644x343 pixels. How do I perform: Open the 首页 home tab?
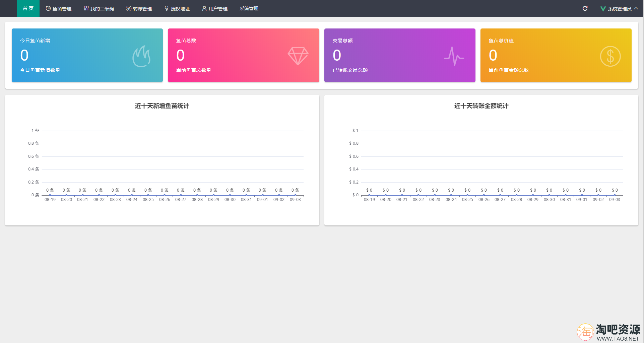28,8
